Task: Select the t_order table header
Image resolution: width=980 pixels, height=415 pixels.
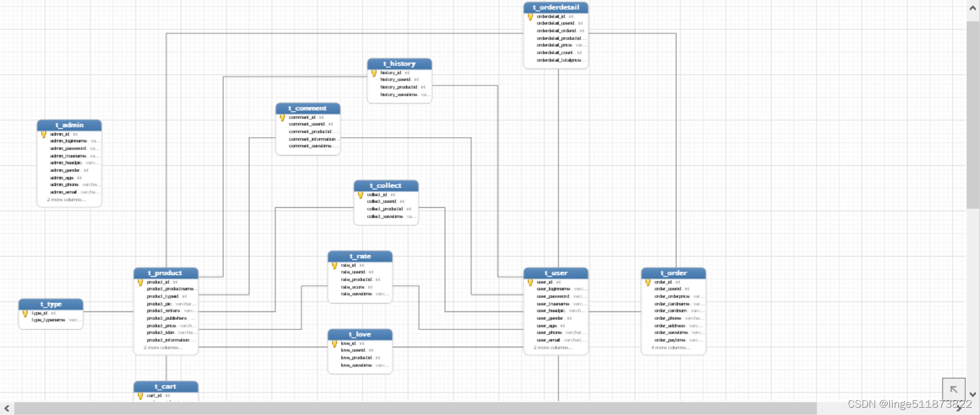Action: [x=674, y=273]
